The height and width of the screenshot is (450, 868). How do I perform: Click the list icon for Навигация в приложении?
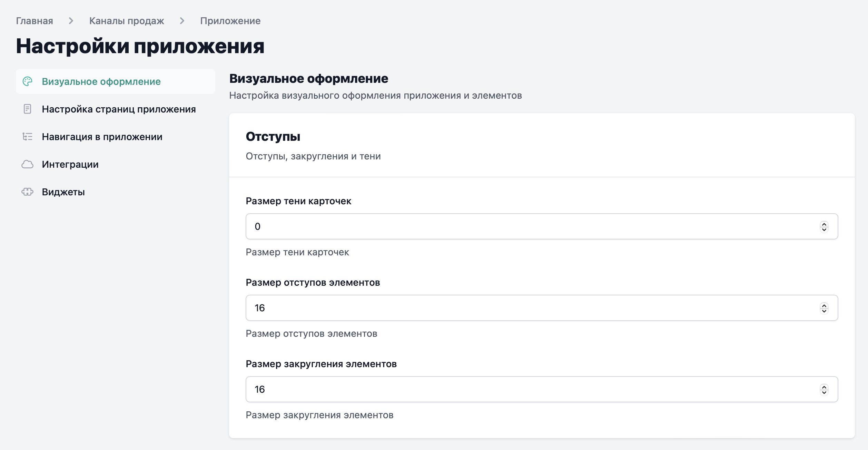click(27, 137)
